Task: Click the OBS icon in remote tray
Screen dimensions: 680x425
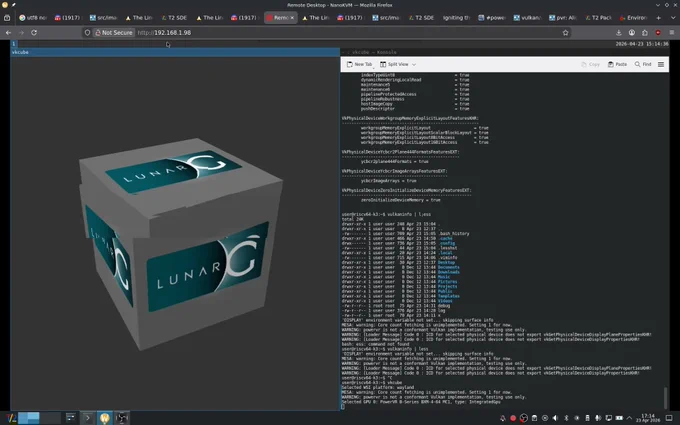Action: 524,418
